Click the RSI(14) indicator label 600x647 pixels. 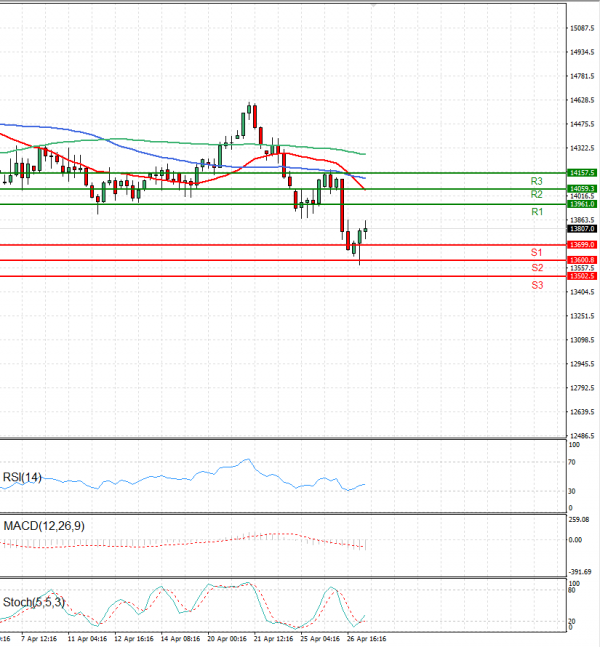point(22,477)
